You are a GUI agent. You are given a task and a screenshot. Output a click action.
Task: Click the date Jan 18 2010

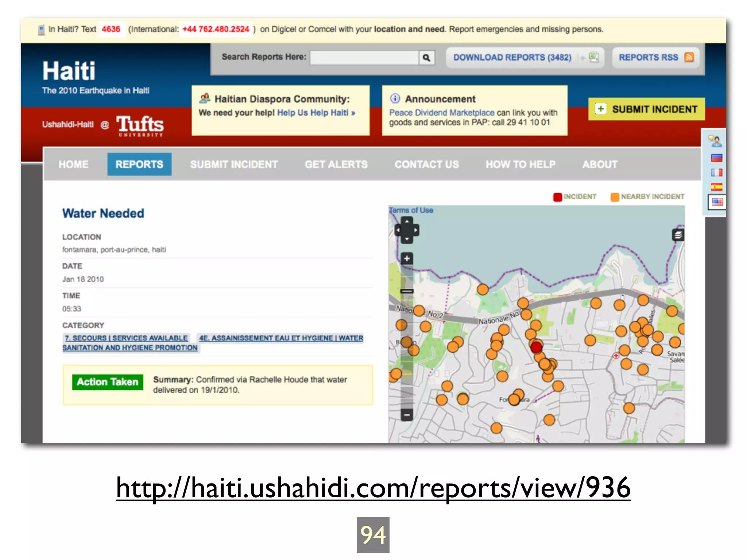(83, 279)
